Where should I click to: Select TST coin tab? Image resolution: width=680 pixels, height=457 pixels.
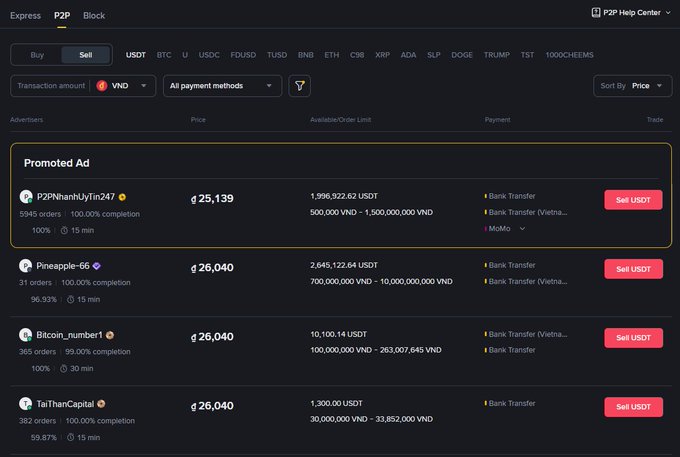527,55
